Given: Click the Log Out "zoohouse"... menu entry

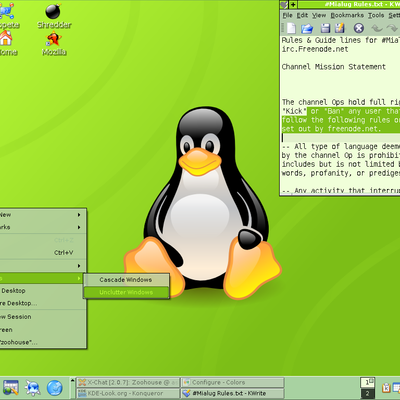Looking at the screenshot, I should coord(43,342).
